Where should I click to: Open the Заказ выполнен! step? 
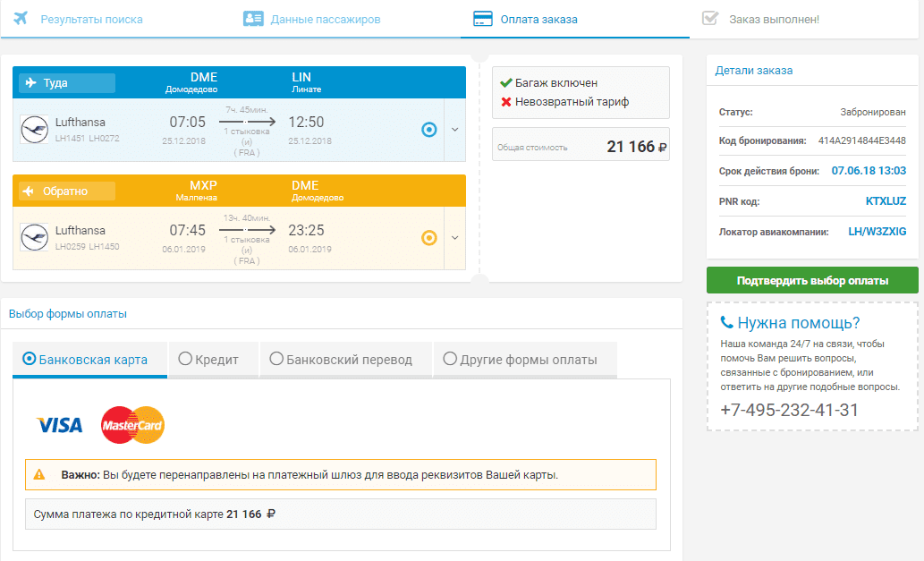coord(774,20)
